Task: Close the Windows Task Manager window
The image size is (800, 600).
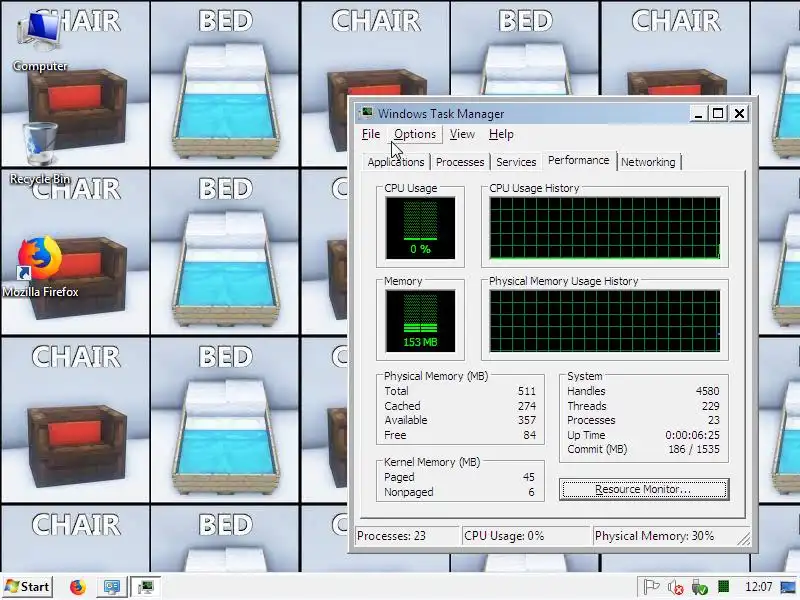Action: [x=739, y=113]
